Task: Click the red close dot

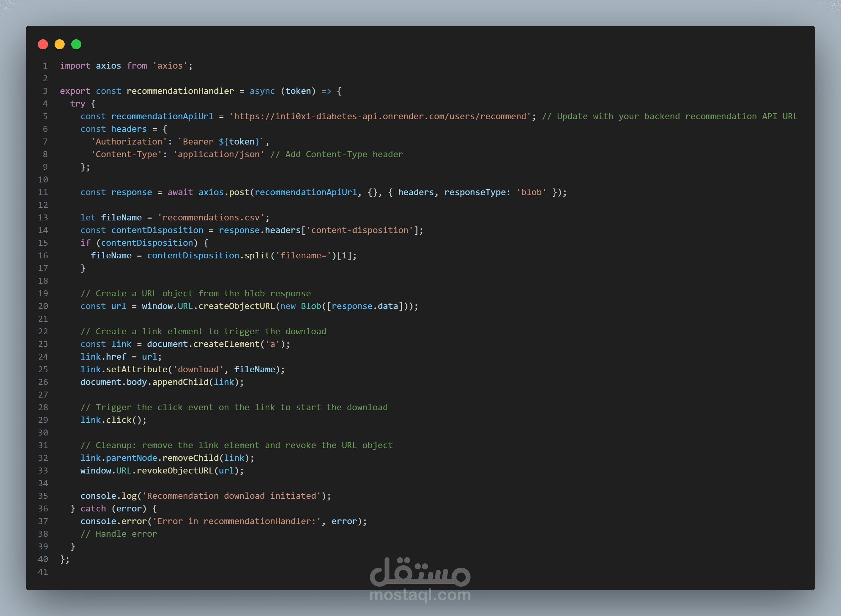Action: click(x=43, y=44)
